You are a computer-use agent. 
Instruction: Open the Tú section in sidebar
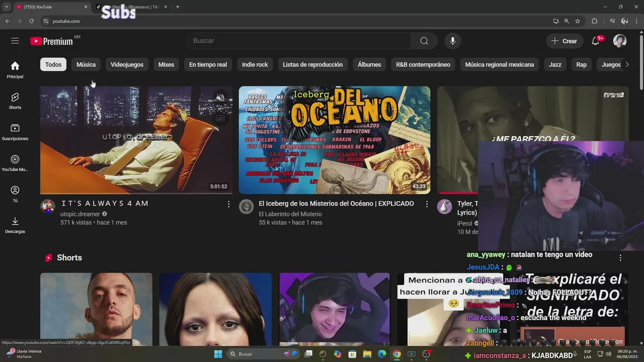point(15,194)
